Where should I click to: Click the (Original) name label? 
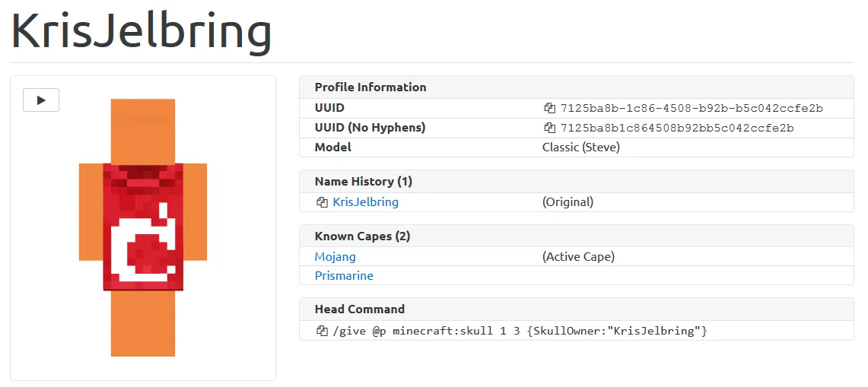tap(568, 202)
